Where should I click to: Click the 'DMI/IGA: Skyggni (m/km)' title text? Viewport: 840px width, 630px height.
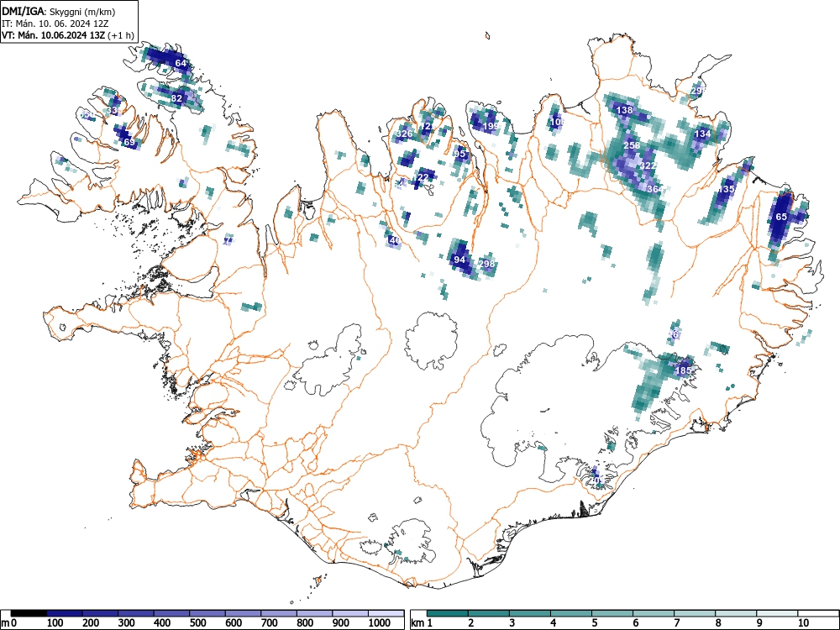pyautogui.click(x=59, y=11)
